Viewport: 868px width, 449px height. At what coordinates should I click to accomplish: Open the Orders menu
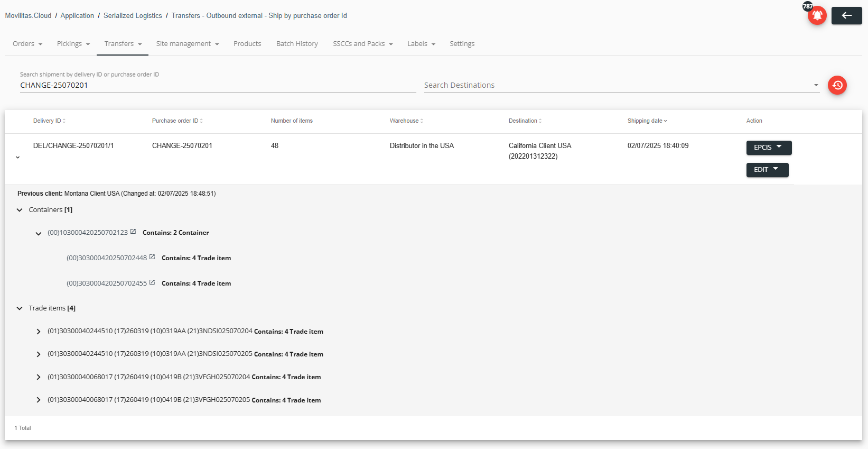(27, 44)
